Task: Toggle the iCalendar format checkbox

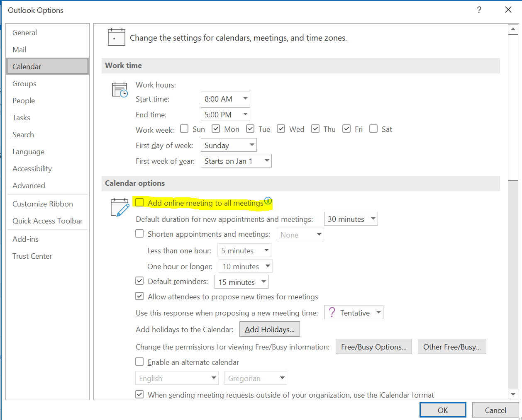Action: pyautogui.click(x=139, y=394)
